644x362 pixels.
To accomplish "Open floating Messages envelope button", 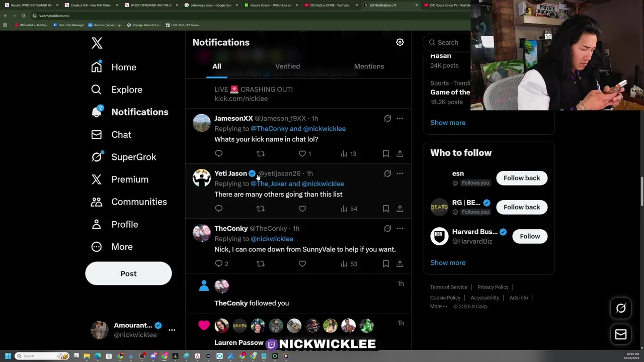I will (x=621, y=334).
